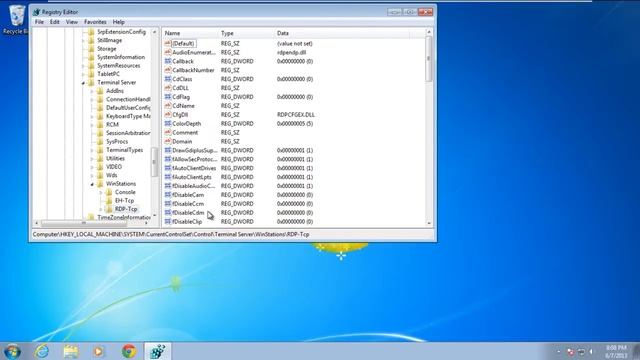The width and height of the screenshot is (640, 360).
Task: Open the Windows Start button
Action: pyautogui.click(x=12, y=351)
